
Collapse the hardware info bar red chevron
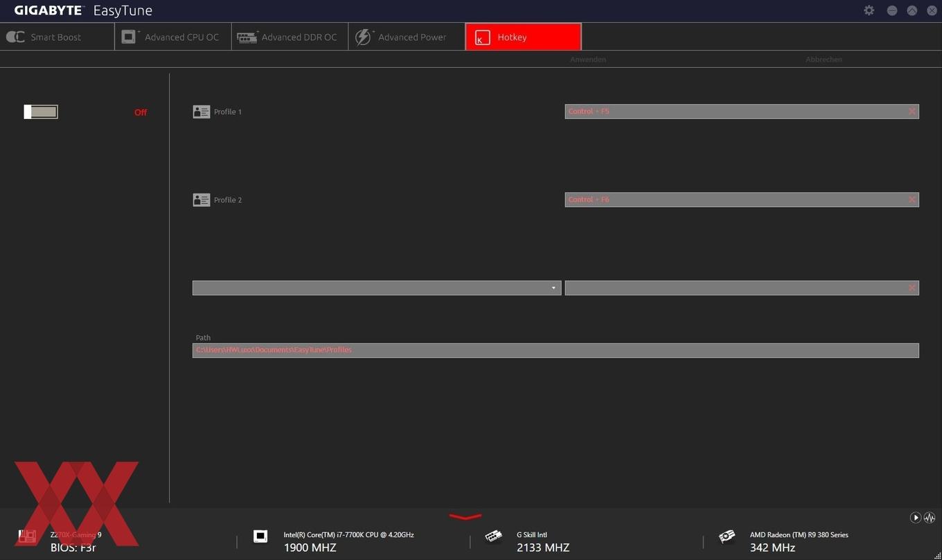pos(465,516)
